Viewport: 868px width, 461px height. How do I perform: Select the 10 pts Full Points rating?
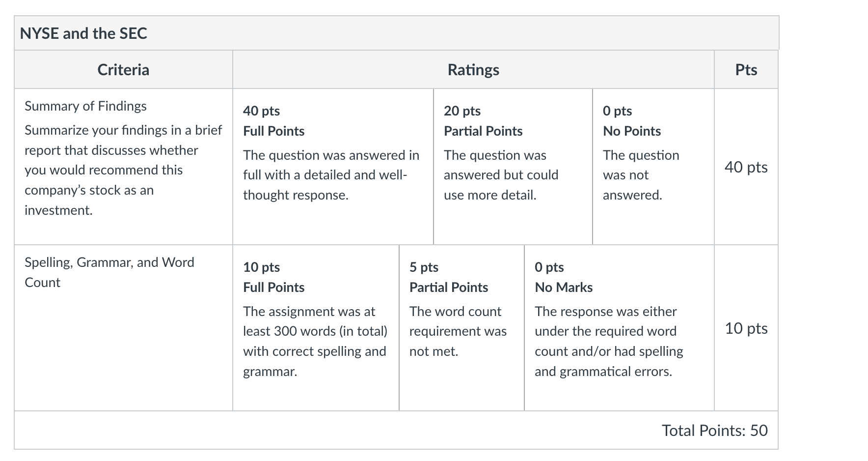pyautogui.click(x=316, y=328)
